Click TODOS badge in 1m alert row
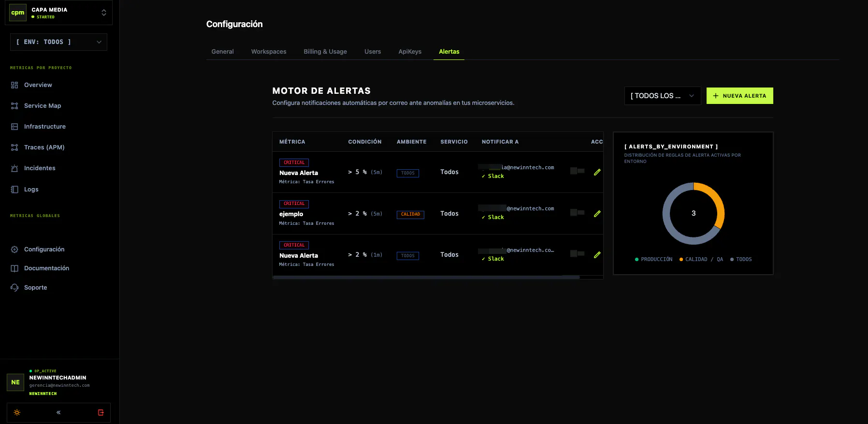Image resolution: width=868 pixels, height=424 pixels. pos(408,256)
